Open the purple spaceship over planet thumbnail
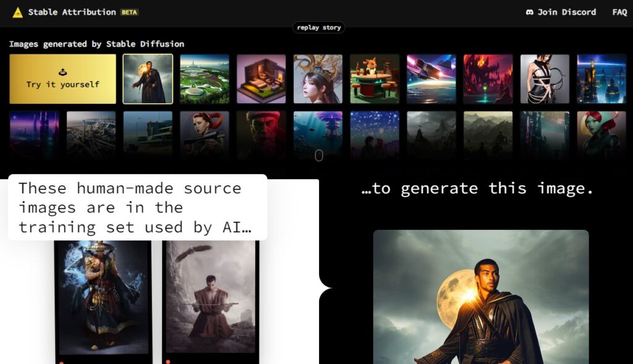 click(x=431, y=78)
